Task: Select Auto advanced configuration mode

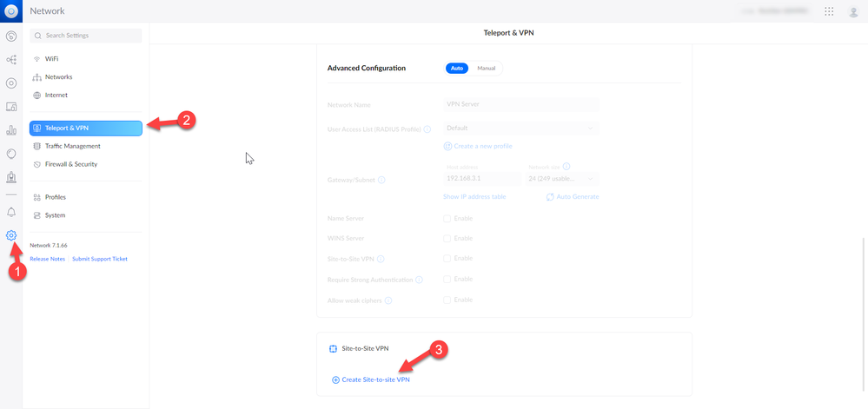Action: tap(457, 68)
